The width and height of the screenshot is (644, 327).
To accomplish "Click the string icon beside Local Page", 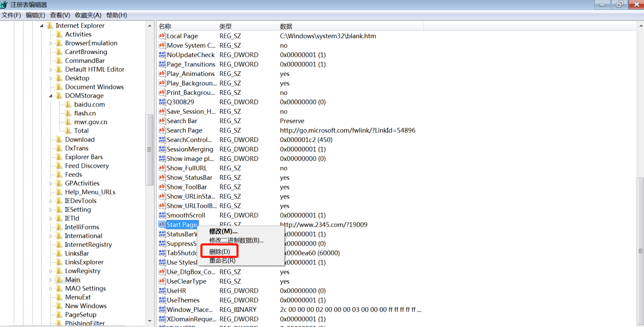I will 162,36.
